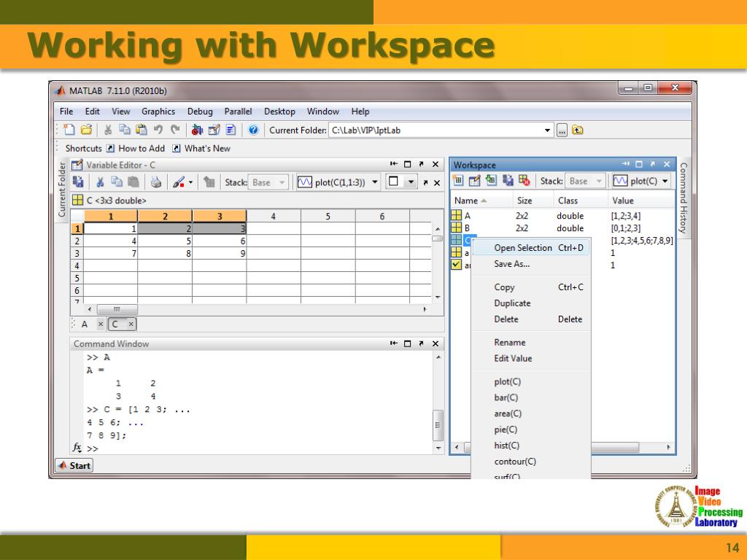This screenshot has height=560, width=747.
Task: Select hist(C) from the context menu
Action: [x=531, y=446]
